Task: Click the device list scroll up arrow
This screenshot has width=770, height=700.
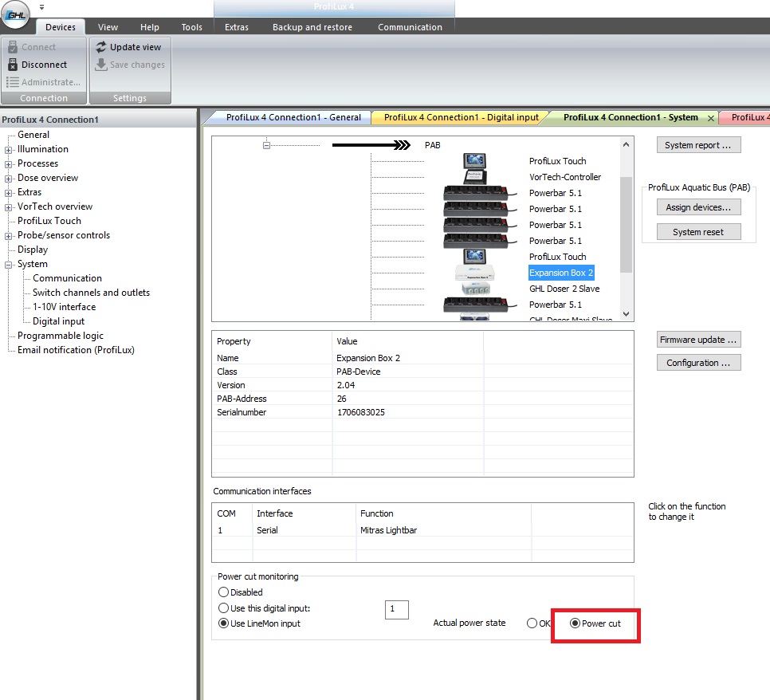Action: [x=626, y=144]
